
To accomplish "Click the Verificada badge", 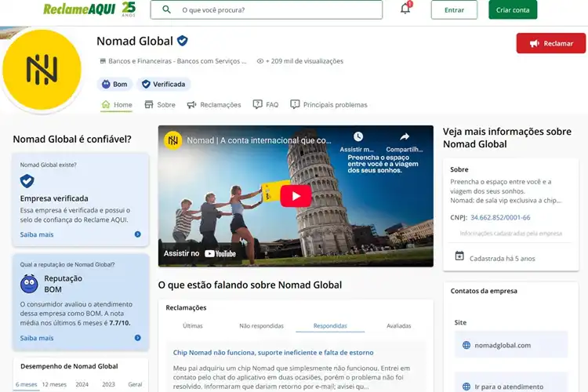I will (x=164, y=84).
